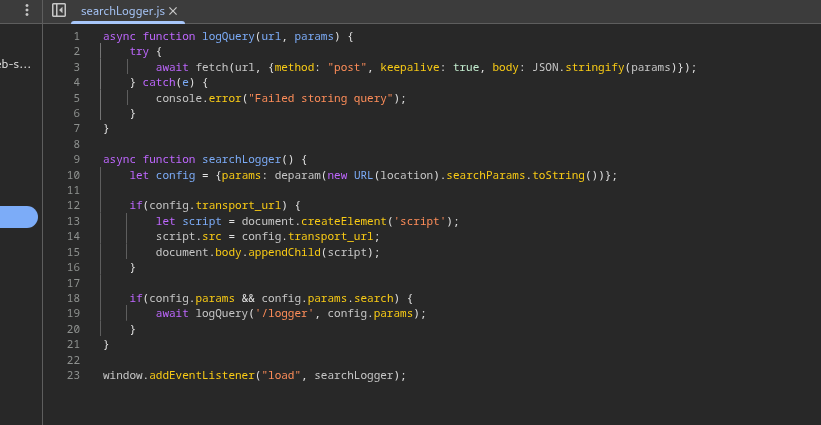Set breakpoint on line 5

(76, 98)
